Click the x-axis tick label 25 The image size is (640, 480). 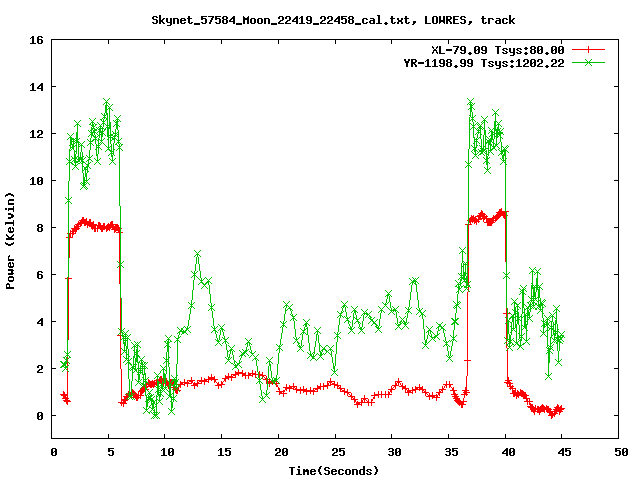[x=338, y=452]
